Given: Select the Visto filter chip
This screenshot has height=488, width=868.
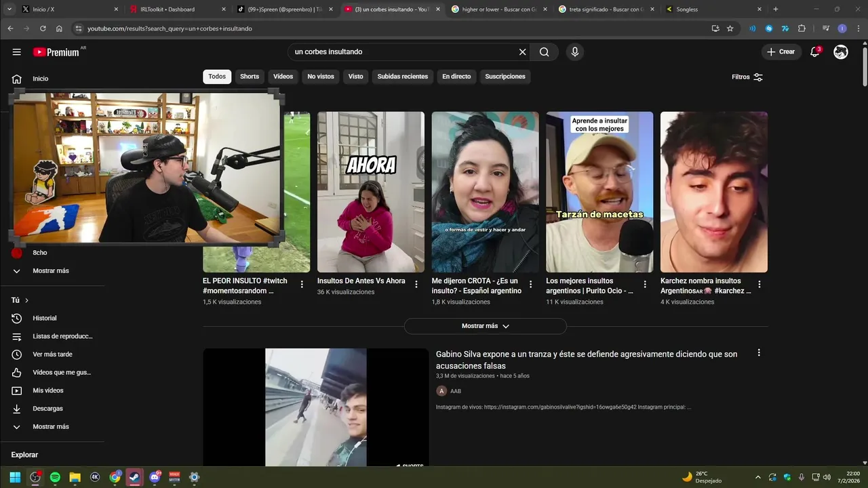Looking at the screenshot, I should tap(356, 77).
